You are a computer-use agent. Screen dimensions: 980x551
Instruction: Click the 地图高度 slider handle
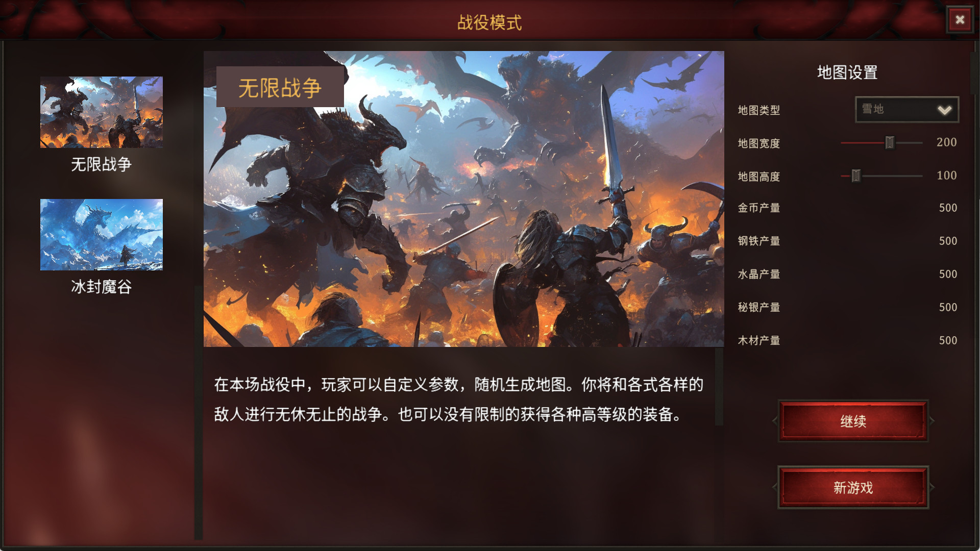[856, 176]
